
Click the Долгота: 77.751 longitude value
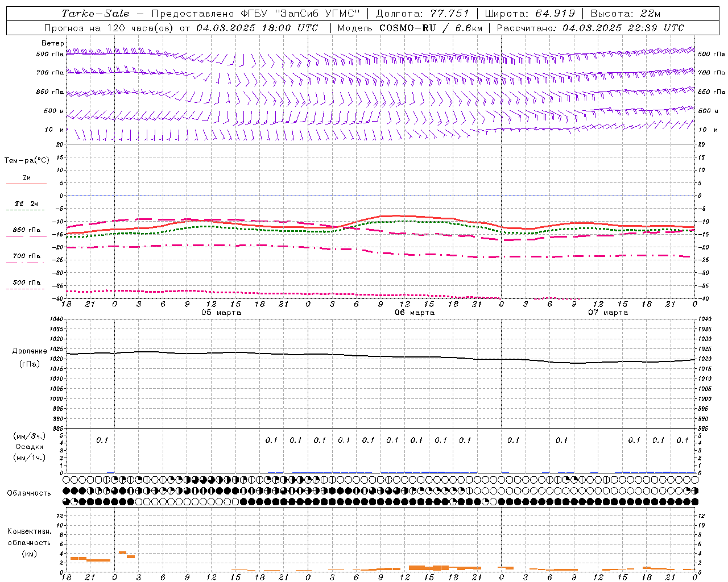click(x=423, y=14)
